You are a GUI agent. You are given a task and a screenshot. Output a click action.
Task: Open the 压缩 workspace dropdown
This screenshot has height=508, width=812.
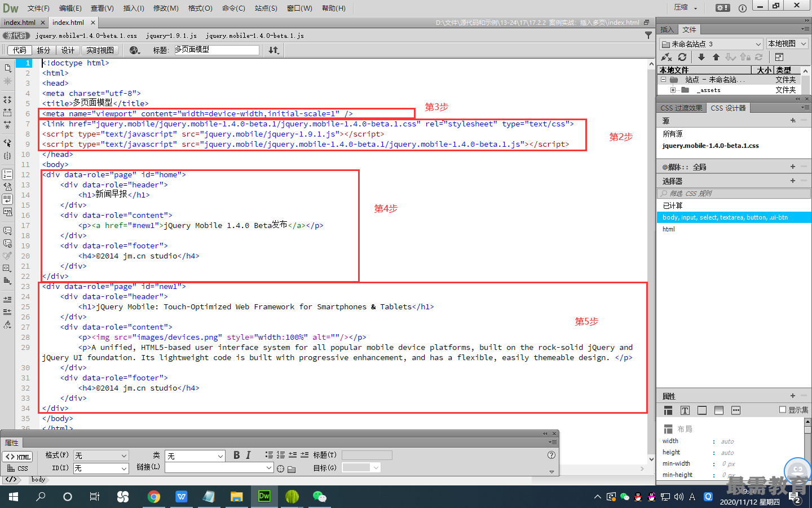click(686, 7)
